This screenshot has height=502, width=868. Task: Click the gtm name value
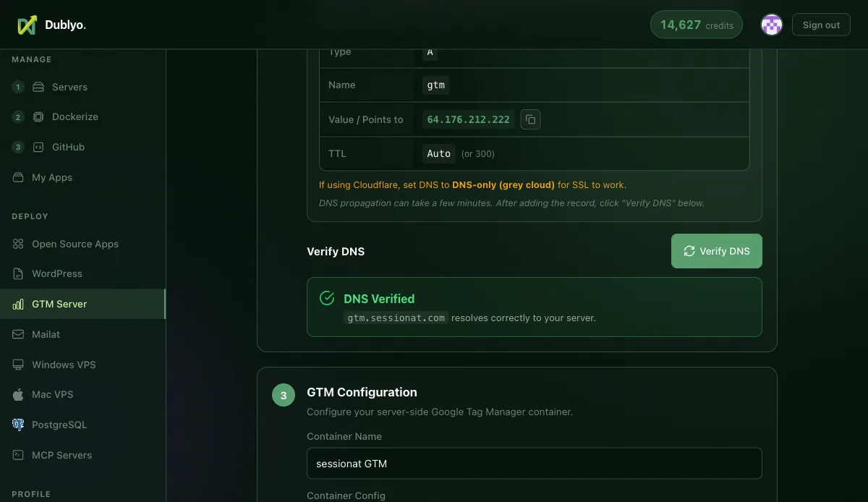click(x=435, y=85)
